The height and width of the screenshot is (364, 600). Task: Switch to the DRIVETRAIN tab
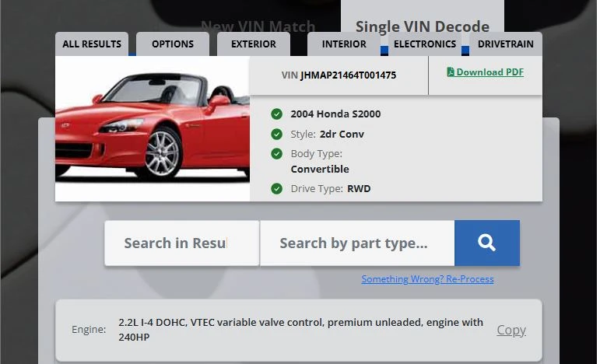[506, 44]
